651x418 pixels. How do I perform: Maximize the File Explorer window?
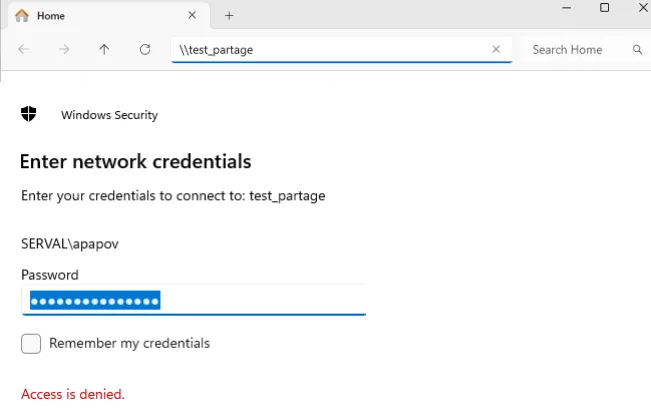(604, 7)
